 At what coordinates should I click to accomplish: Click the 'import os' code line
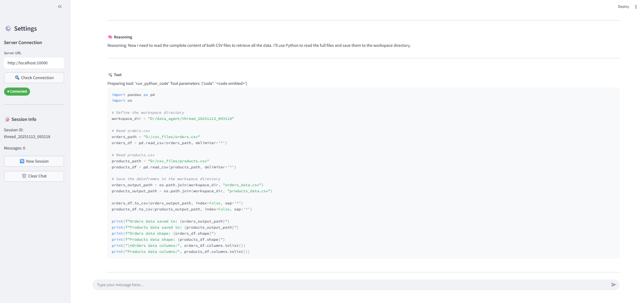[x=122, y=101]
